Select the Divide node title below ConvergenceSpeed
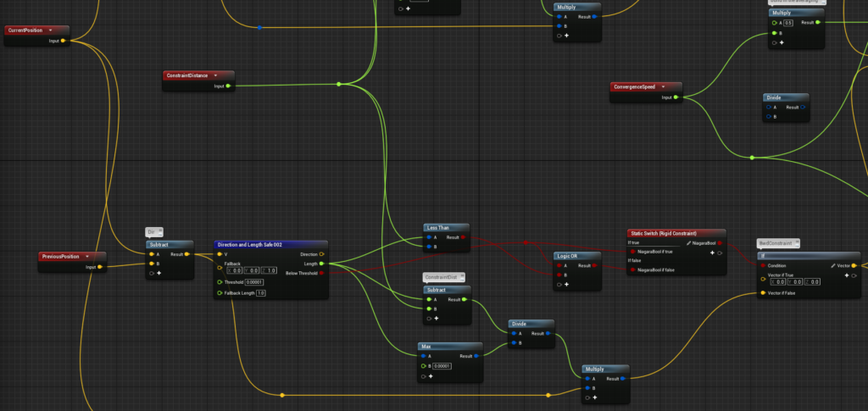Image resolution: width=868 pixels, height=411 pixels. click(x=773, y=98)
